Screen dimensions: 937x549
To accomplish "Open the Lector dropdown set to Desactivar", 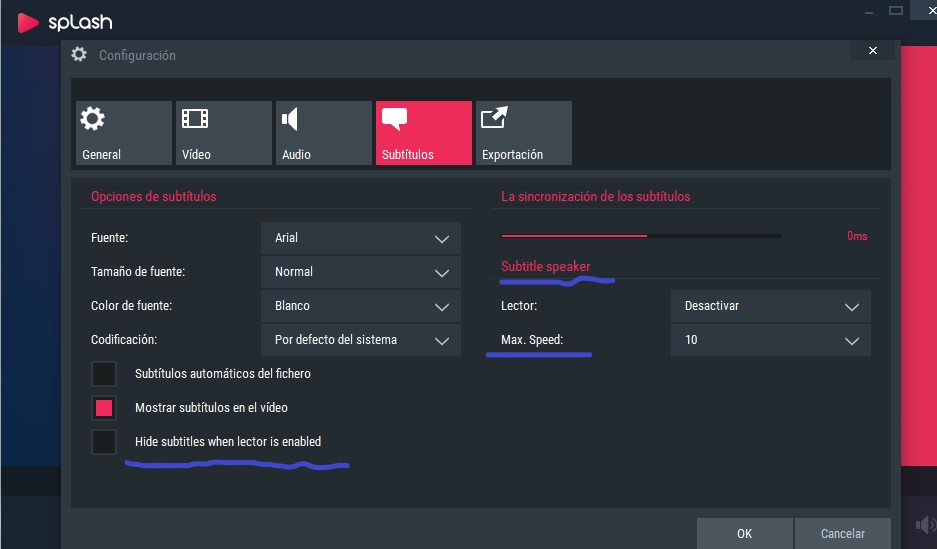I will click(x=770, y=306).
